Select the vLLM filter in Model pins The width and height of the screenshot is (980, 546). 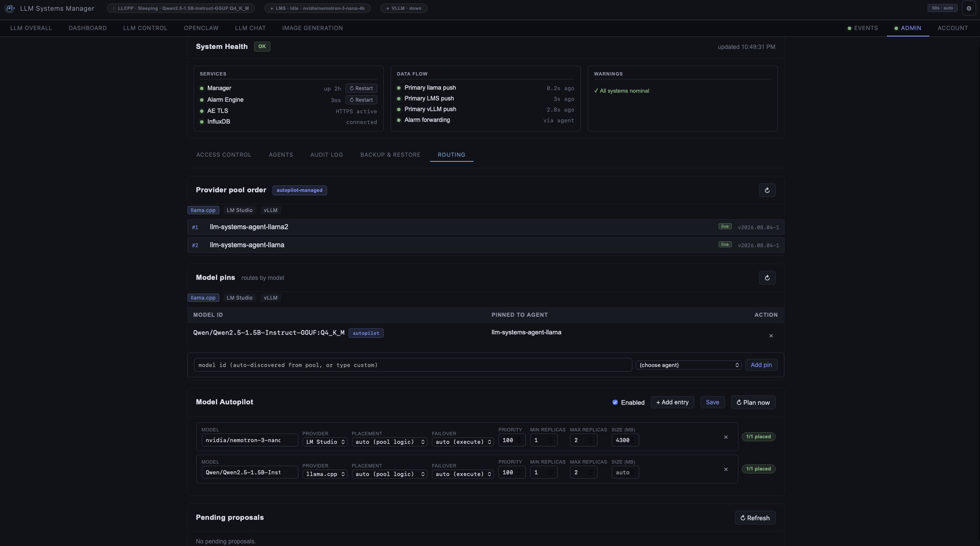click(270, 298)
